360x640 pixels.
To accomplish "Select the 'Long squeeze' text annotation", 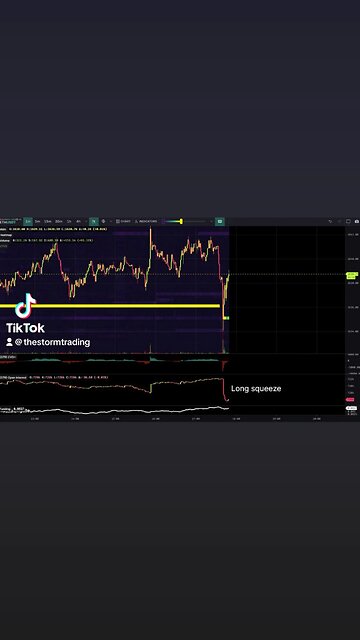I will click(256, 389).
